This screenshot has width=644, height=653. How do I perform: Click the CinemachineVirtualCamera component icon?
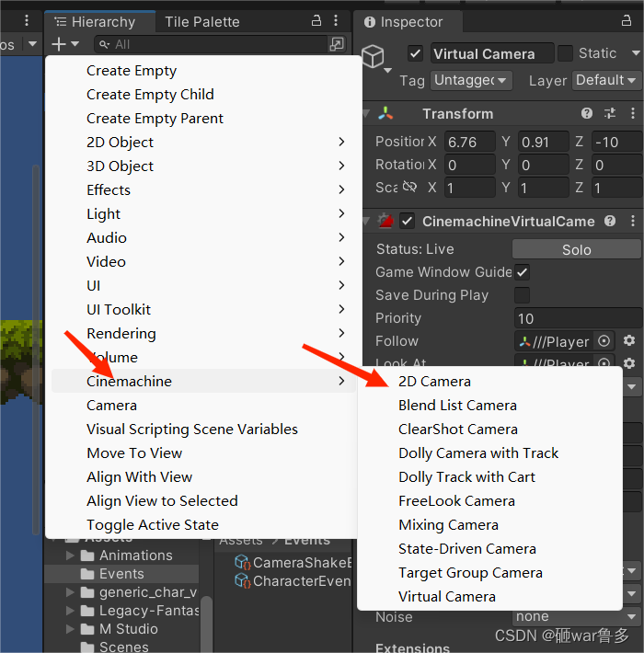point(385,221)
